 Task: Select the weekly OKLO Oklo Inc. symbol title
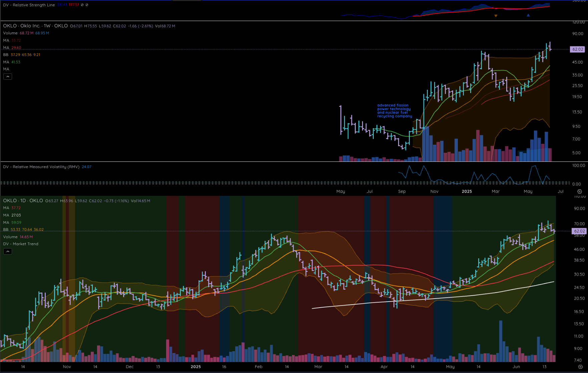tap(35, 26)
